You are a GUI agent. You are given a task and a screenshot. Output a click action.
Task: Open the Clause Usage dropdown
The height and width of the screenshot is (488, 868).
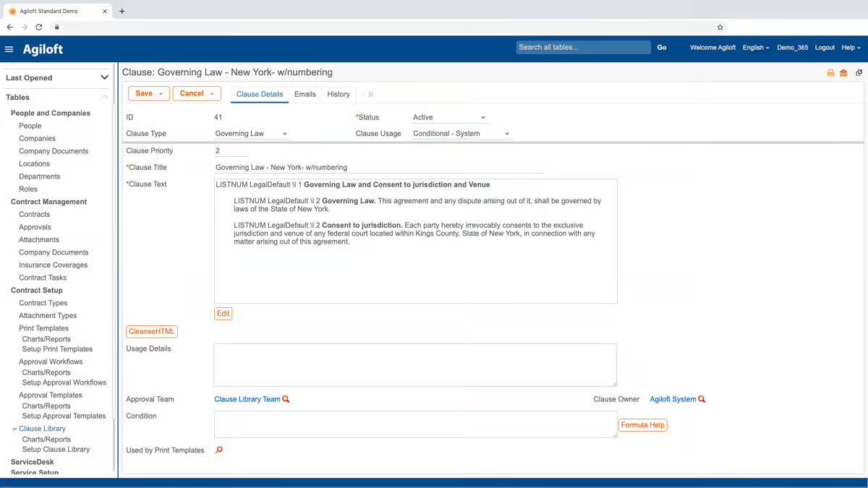point(506,133)
